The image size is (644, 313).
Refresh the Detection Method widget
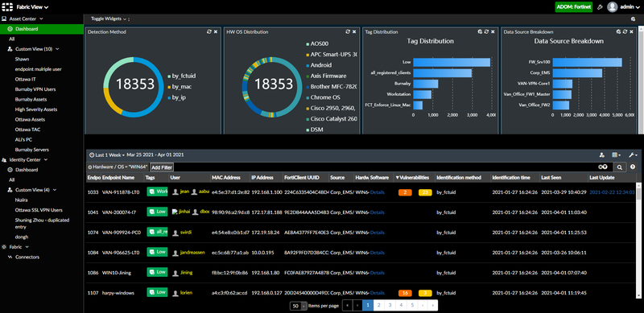pyautogui.click(x=208, y=31)
